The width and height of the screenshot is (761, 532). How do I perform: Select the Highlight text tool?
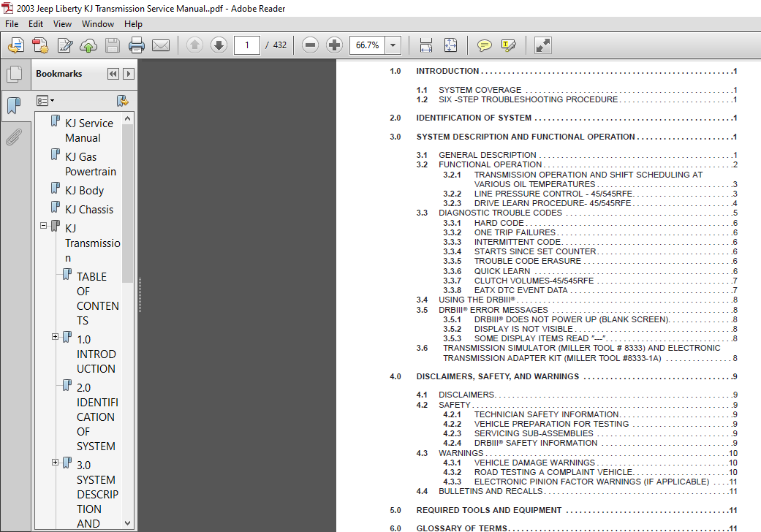click(508, 45)
